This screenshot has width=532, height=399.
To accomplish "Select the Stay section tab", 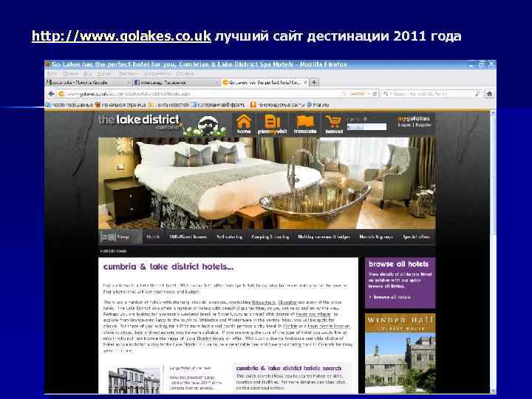I will click(120, 237).
